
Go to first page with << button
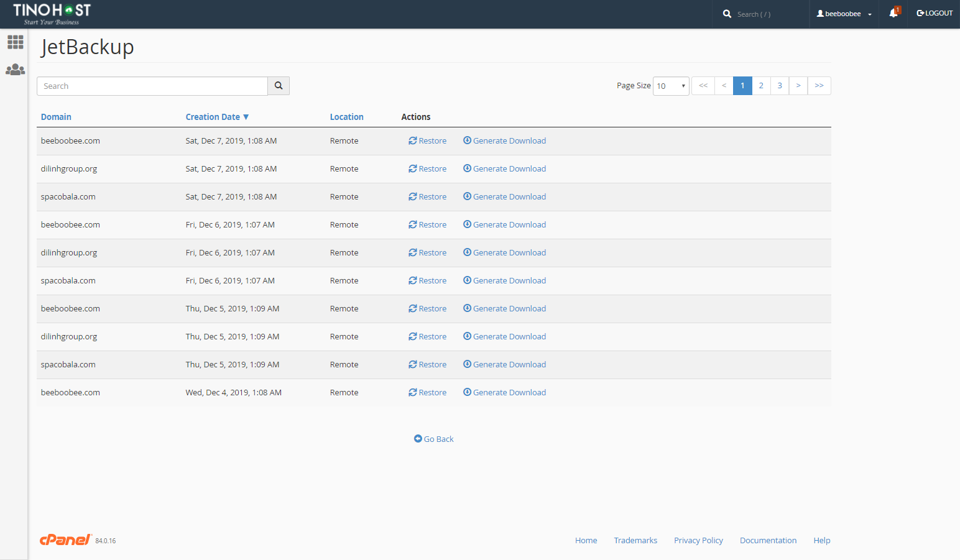(703, 86)
